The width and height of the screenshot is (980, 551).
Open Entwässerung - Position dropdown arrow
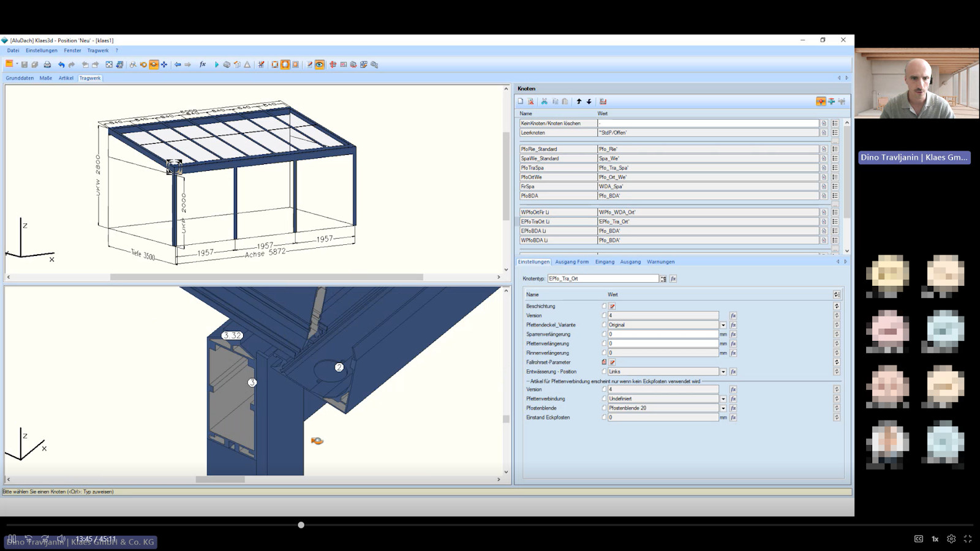point(723,372)
